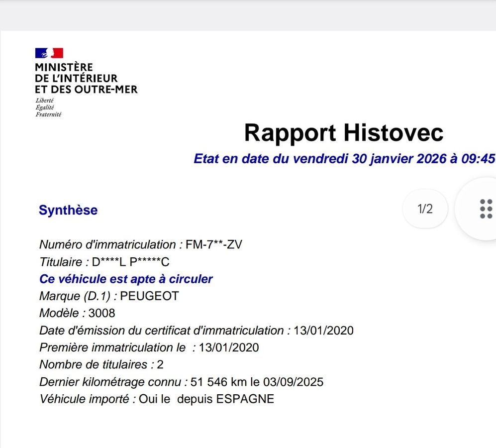Select the Première immatriculation date

click(149, 347)
